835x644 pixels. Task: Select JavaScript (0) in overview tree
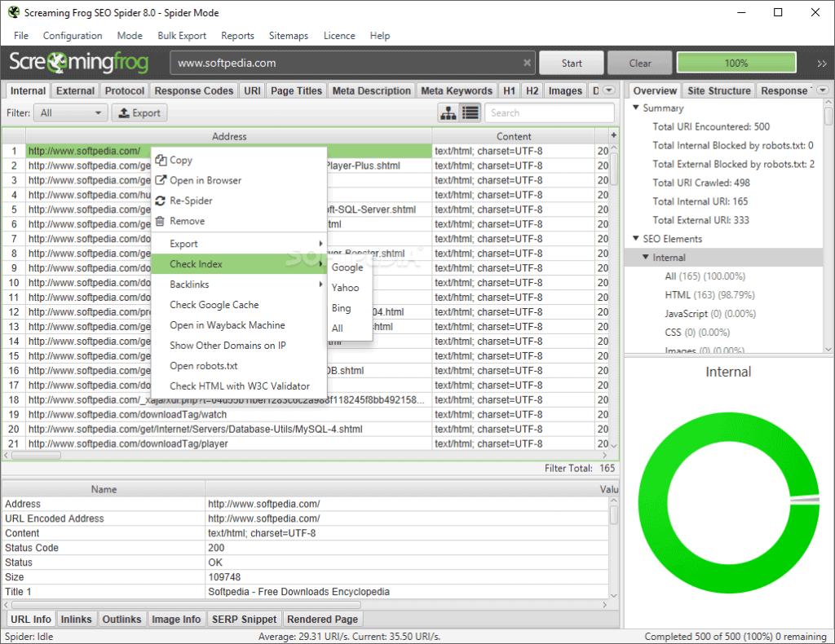[x=710, y=314]
